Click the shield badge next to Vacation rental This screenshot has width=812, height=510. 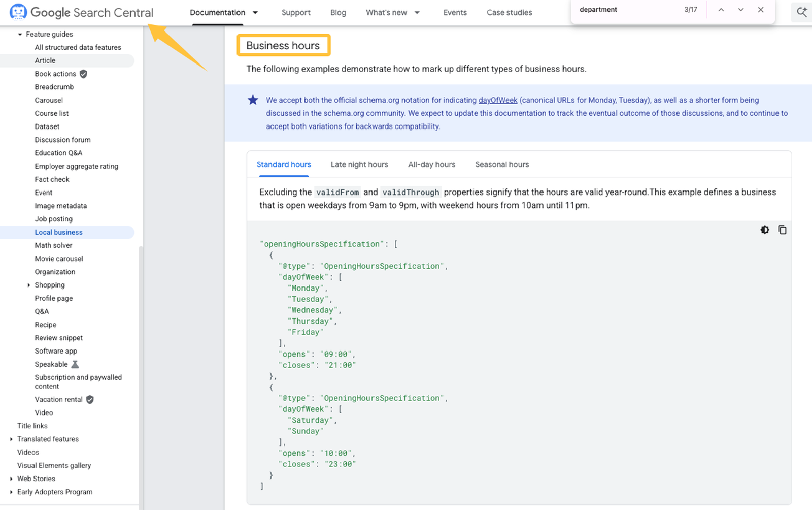[90, 399]
